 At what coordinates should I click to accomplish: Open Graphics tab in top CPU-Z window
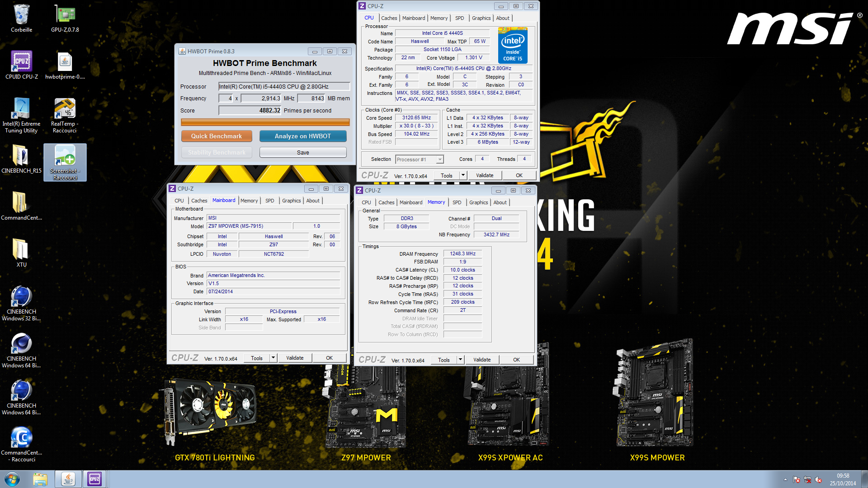(x=481, y=18)
